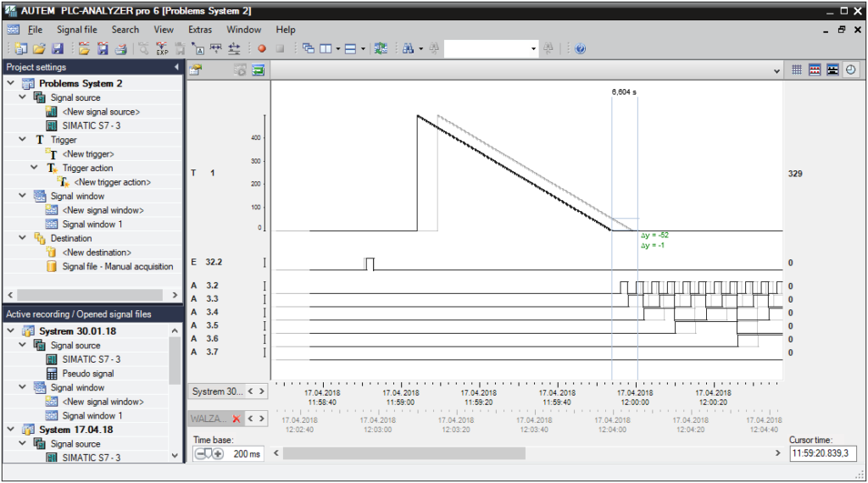This screenshot has width=868, height=483.
Task: Click the binoculars Search icon
Action: 409,48
